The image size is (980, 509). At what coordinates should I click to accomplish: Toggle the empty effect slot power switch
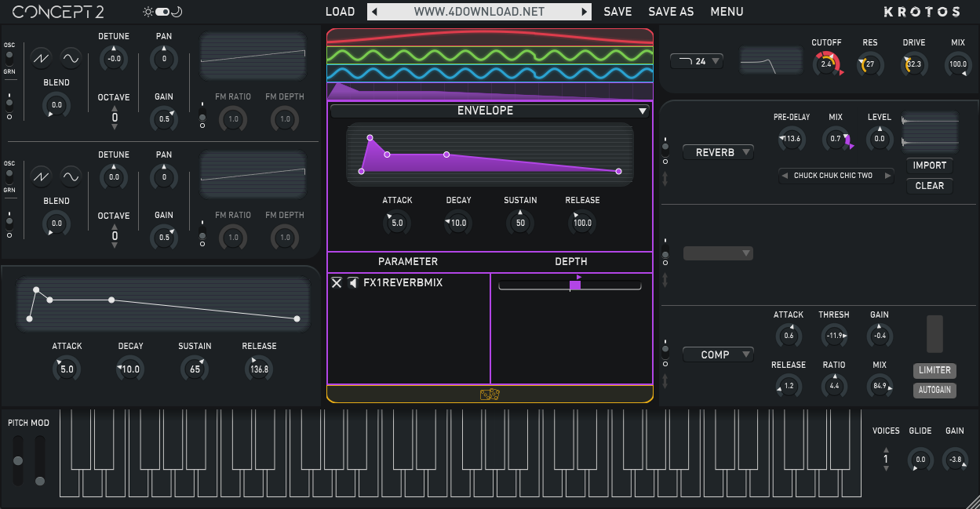tap(666, 252)
